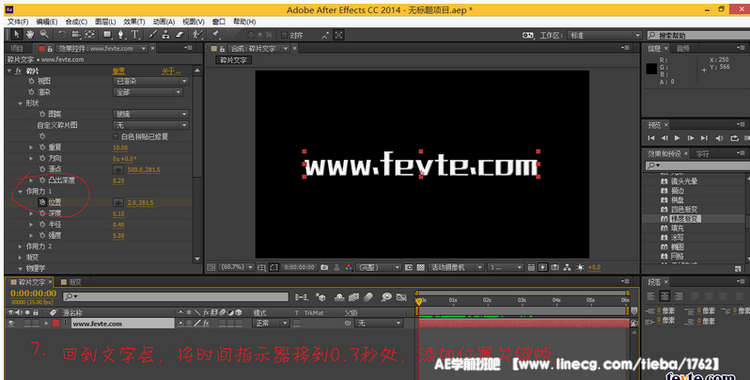
Task: Toggle the 半径 stopwatch
Action: click(42, 224)
